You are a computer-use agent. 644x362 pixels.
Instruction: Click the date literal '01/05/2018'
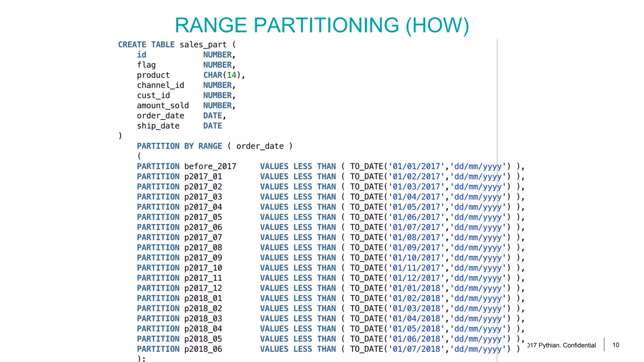416,329
